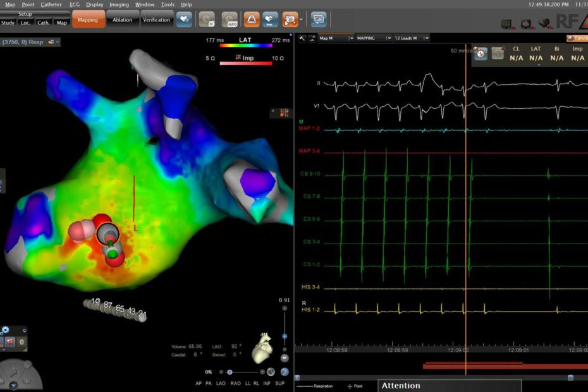Click the hammer tool icon above ECG
588x392 pixels.
pyautogui.click(x=303, y=38)
